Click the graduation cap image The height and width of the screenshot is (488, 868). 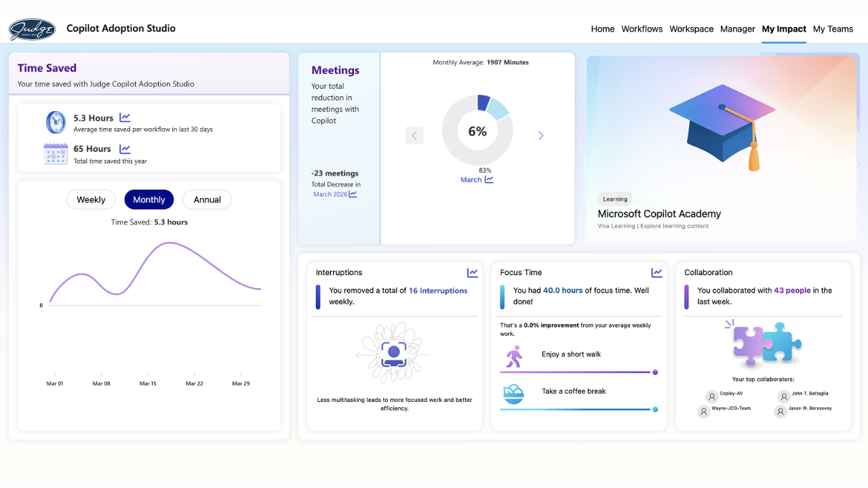pyautogui.click(x=722, y=127)
